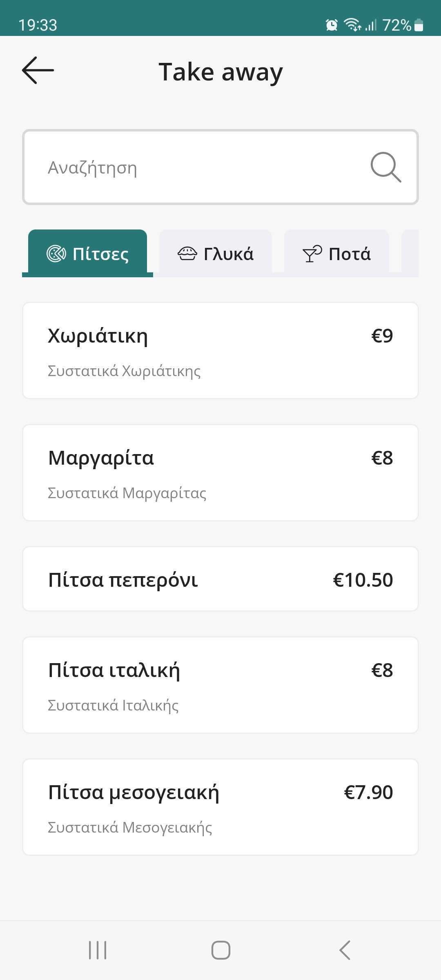Choose Πίτσα πεπερόνι for €10.50

(220, 579)
